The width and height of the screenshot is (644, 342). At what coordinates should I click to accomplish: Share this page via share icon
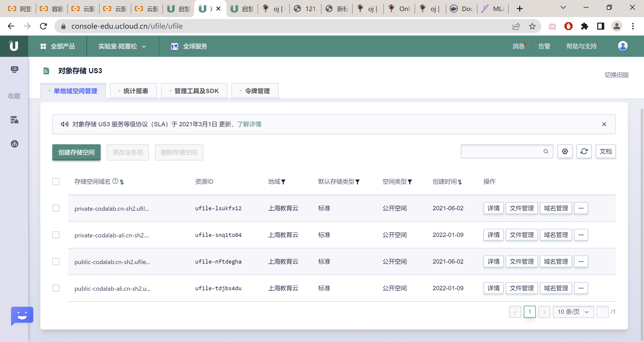tap(516, 26)
